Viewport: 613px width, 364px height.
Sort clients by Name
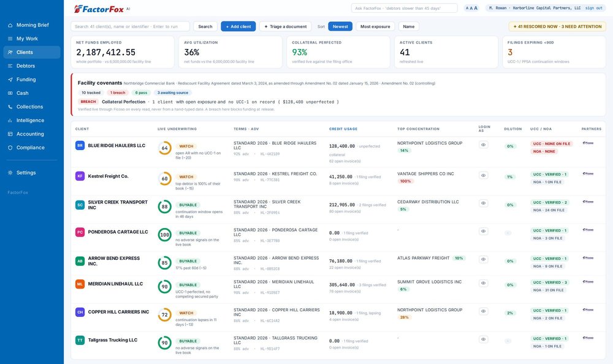coord(408,26)
